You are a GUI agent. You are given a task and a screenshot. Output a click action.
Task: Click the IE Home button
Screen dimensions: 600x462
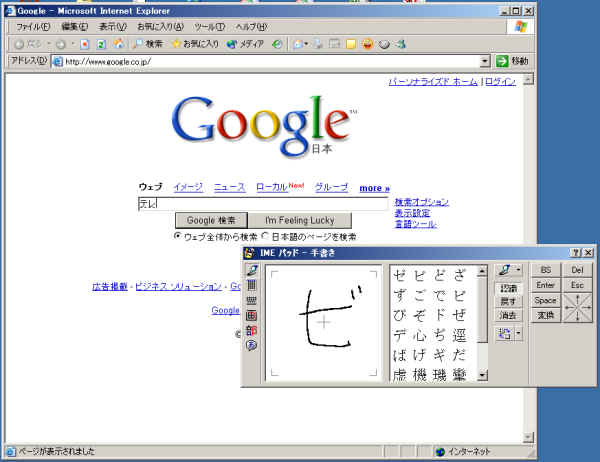click(118, 44)
